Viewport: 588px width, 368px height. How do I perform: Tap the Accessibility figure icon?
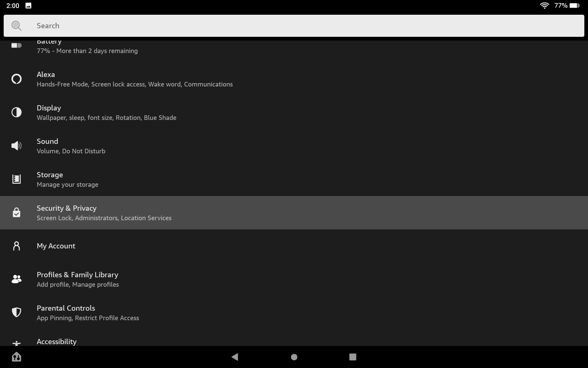(x=17, y=343)
